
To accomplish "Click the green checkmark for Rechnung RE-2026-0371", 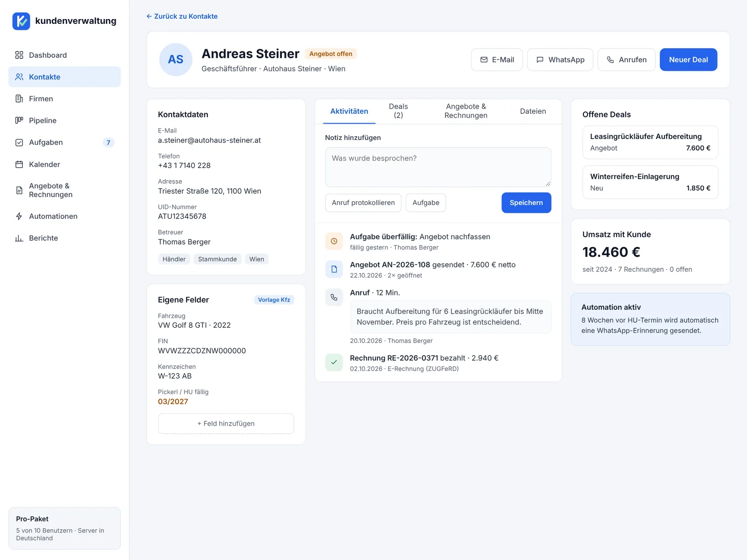I will coord(334,362).
